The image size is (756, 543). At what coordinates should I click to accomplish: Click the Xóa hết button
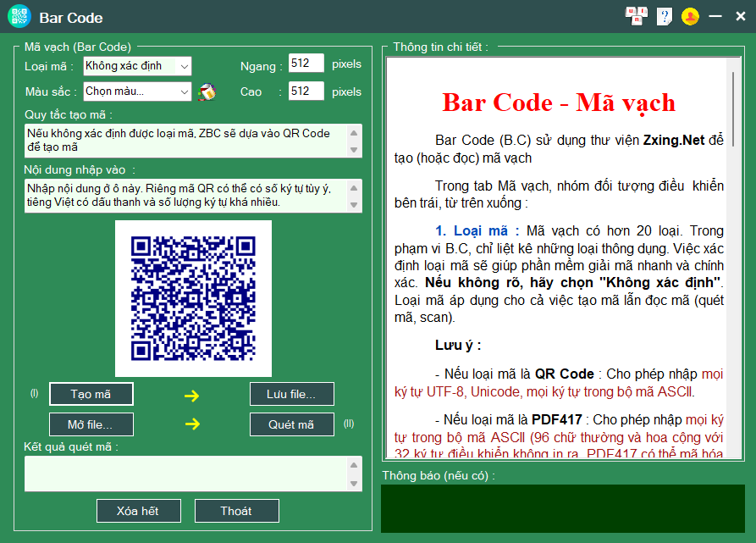point(138,511)
